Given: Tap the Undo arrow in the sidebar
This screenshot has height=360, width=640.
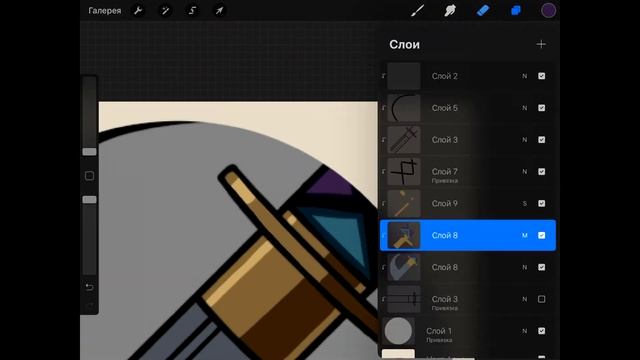Looking at the screenshot, I should point(89,287).
